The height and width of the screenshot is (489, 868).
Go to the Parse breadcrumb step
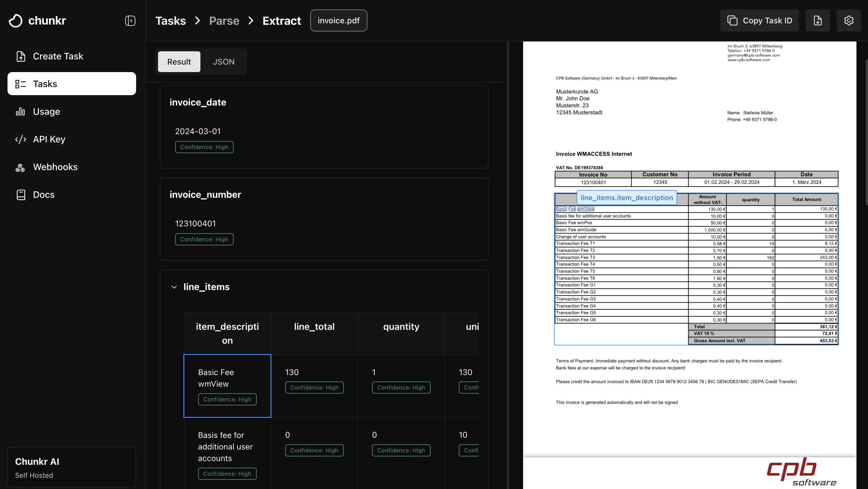pos(224,20)
